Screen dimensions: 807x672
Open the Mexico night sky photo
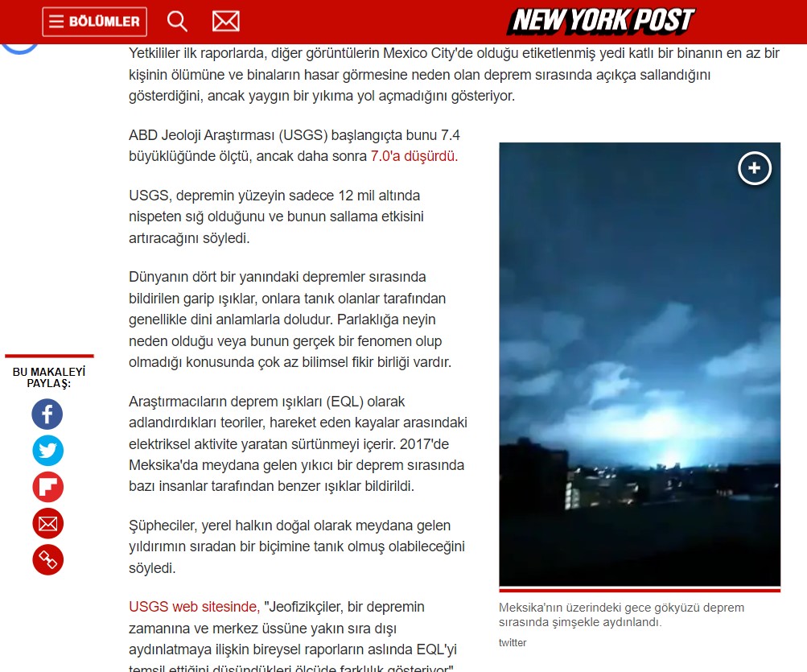[639, 386]
